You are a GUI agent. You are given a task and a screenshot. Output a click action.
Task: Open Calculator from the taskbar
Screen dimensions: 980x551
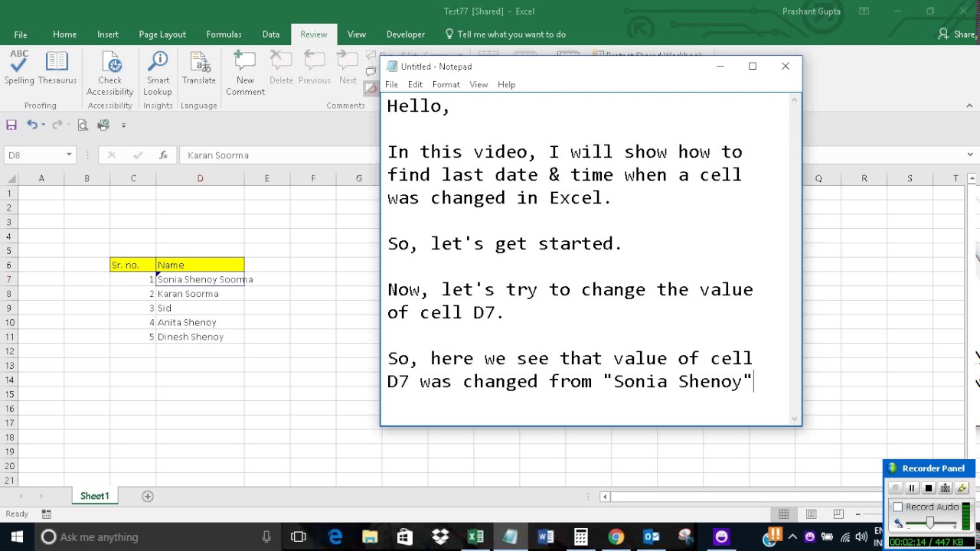[x=581, y=536]
